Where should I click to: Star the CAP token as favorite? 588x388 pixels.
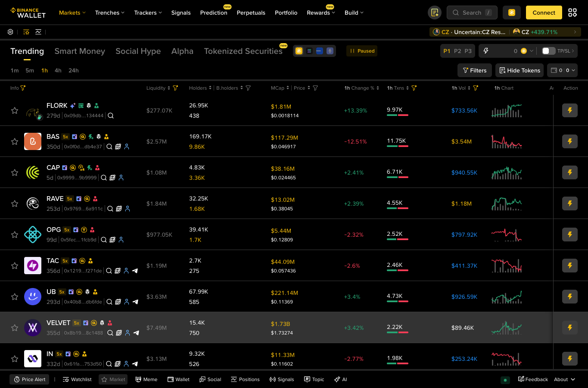coord(15,172)
